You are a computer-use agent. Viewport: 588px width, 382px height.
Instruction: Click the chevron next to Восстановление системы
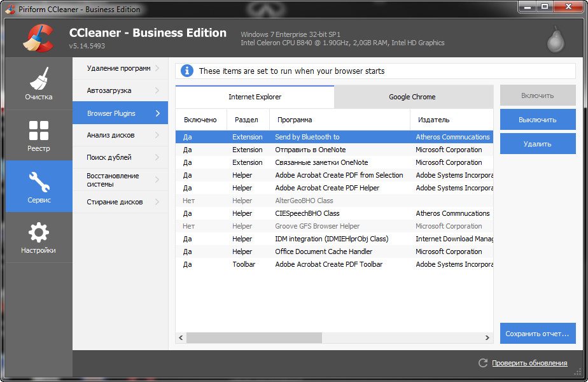157,180
